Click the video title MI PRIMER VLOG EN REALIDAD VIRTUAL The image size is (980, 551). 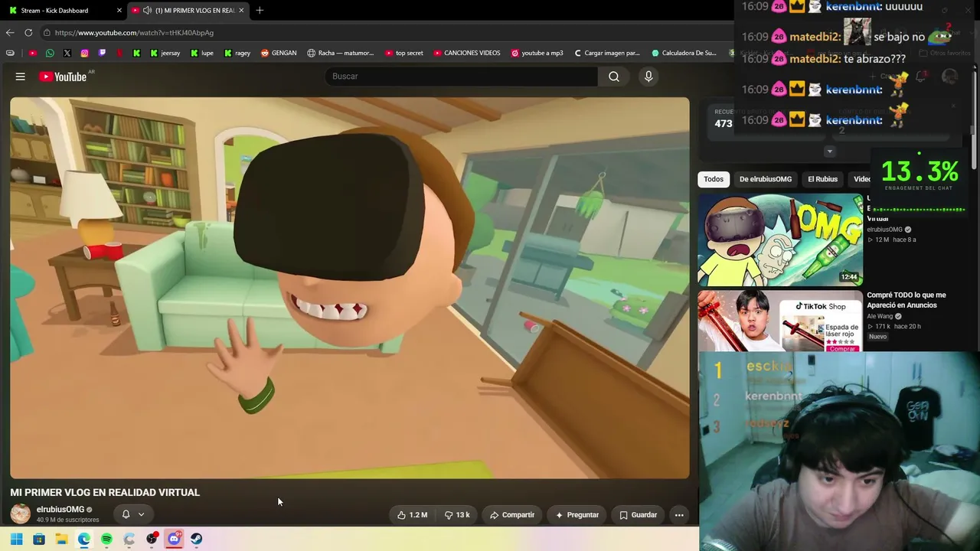[x=105, y=493]
